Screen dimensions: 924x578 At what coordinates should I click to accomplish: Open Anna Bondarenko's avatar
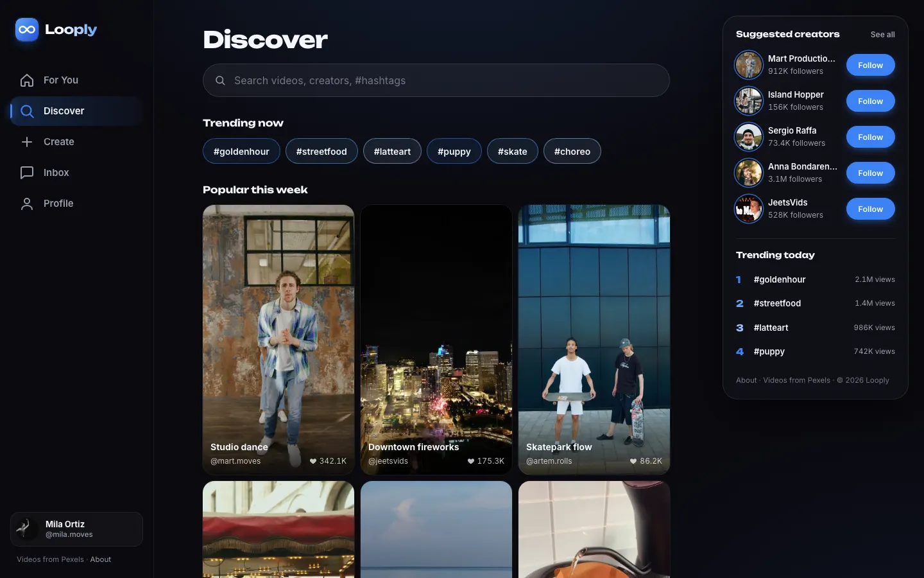coord(749,173)
